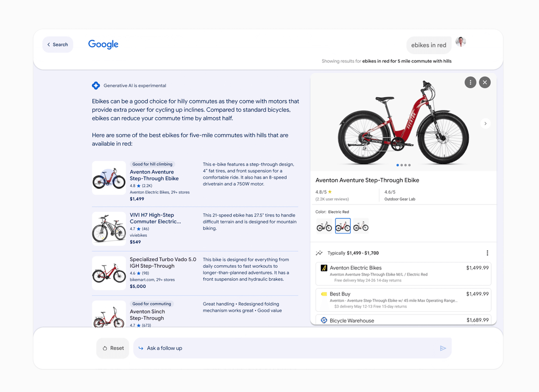This screenshot has width=539, height=392.
Task: Select the leftmost bike color variant
Action: [x=324, y=225]
